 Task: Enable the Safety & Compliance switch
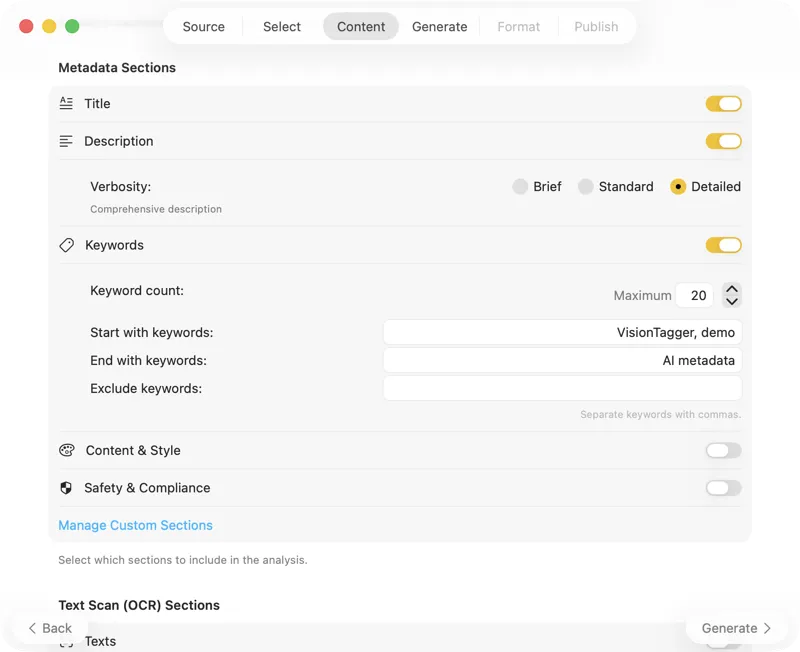coord(723,488)
